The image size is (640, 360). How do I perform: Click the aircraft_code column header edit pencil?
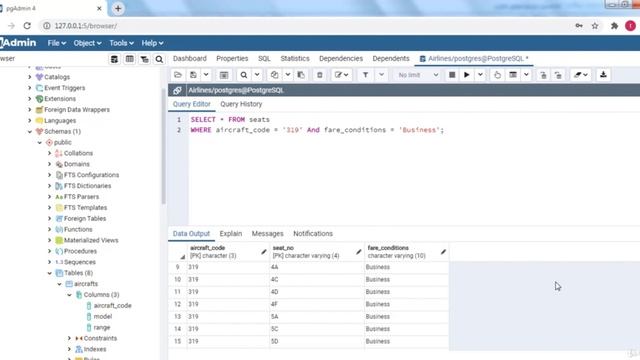click(x=264, y=252)
